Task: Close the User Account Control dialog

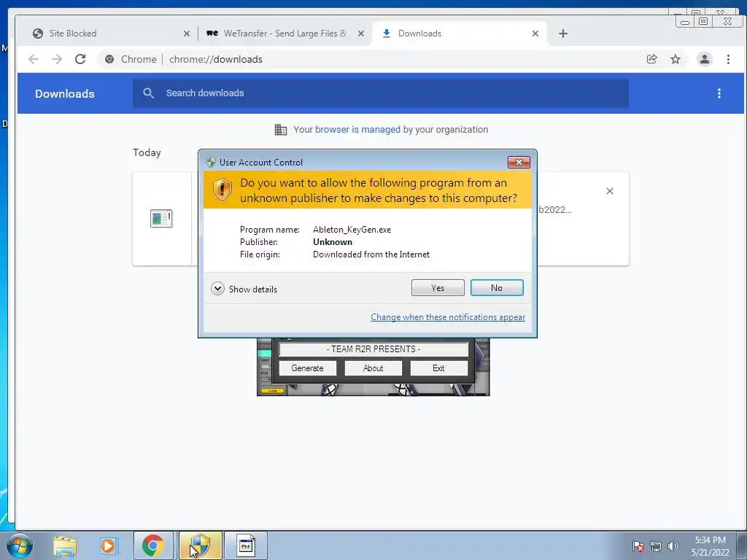Action: coord(519,163)
